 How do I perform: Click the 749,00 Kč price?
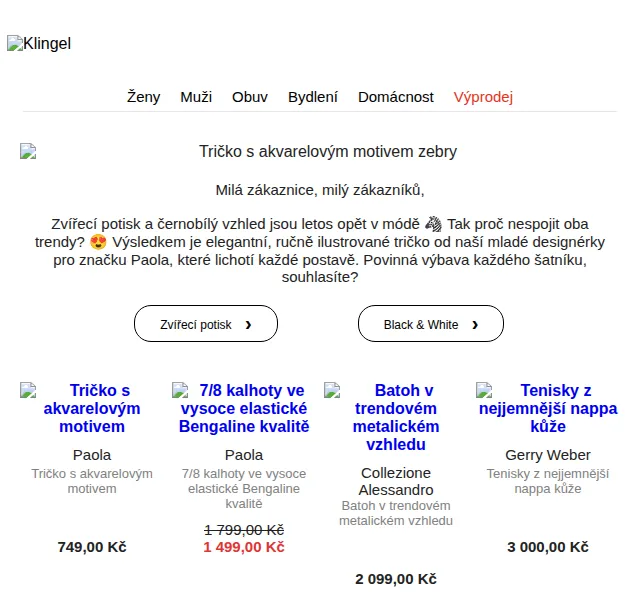92,547
